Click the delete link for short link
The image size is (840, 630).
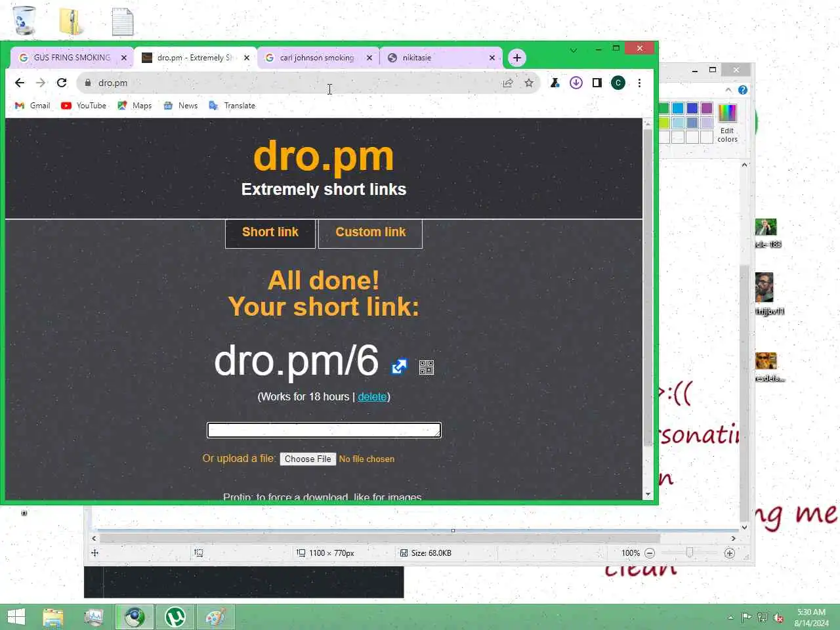372,396
